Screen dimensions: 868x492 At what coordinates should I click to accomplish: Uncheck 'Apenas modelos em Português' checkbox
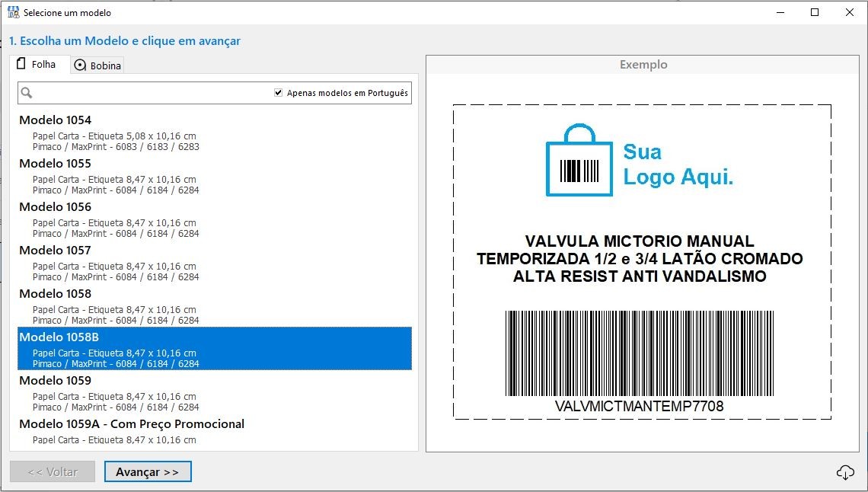tap(279, 93)
